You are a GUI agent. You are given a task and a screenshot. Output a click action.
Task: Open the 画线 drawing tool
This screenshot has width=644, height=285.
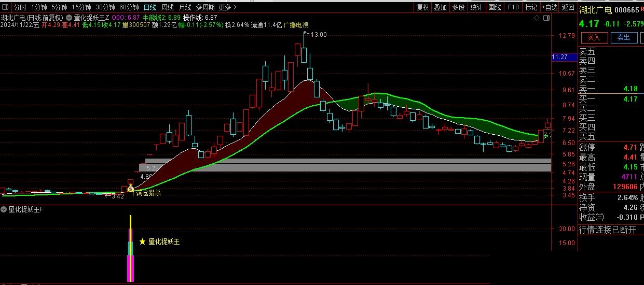click(x=495, y=7)
